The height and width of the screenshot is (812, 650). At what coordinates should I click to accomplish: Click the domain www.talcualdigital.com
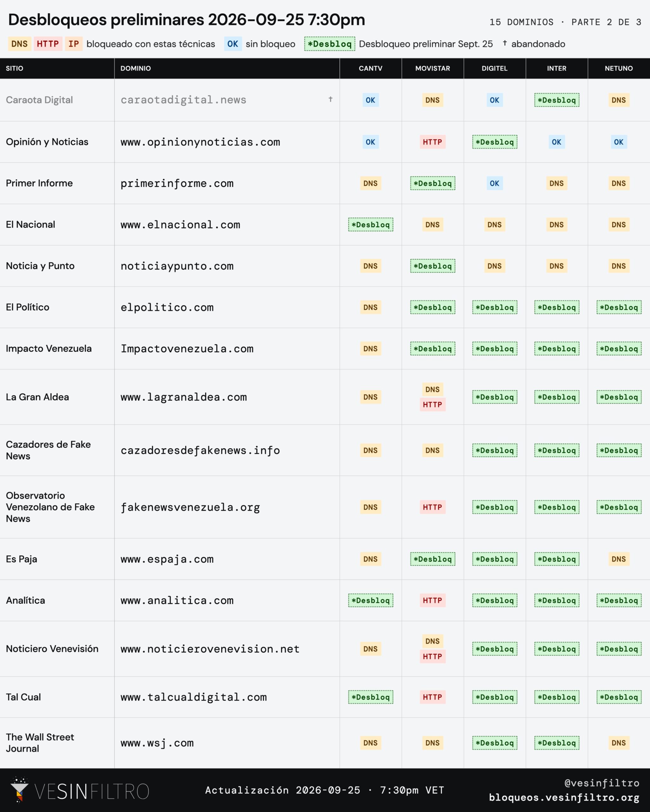click(194, 697)
